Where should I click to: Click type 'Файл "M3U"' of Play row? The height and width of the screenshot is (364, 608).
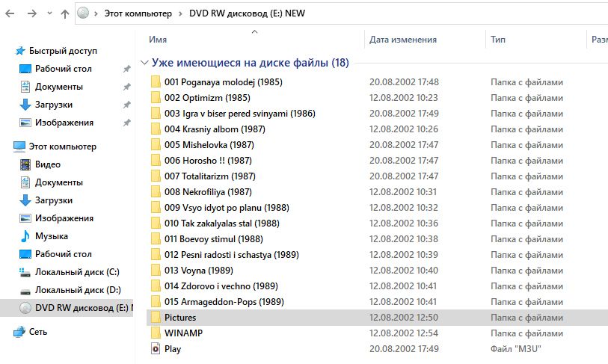tap(515, 349)
